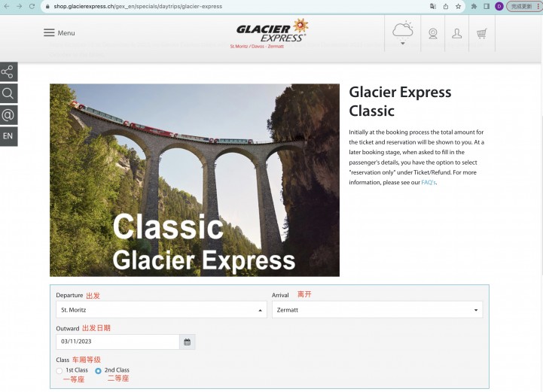Open the weather cloud widget
Image resolution: width=543 pixels, height=392 pixels.
point(402,33)
